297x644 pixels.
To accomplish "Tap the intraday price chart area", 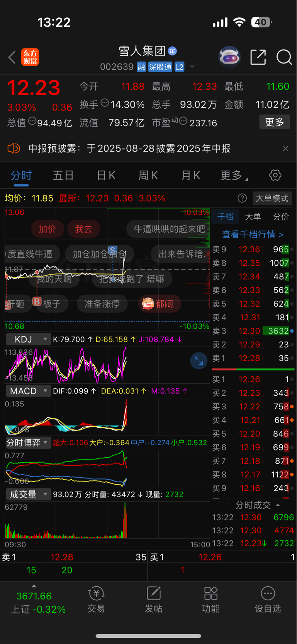I will click(107, 269).
